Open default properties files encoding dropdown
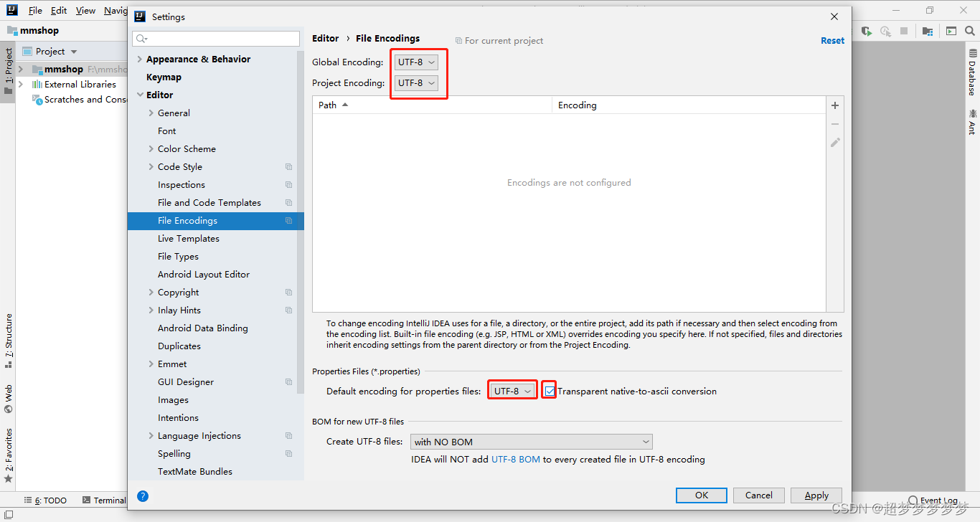This screenshot has width=980, height=522. (512, 391)
